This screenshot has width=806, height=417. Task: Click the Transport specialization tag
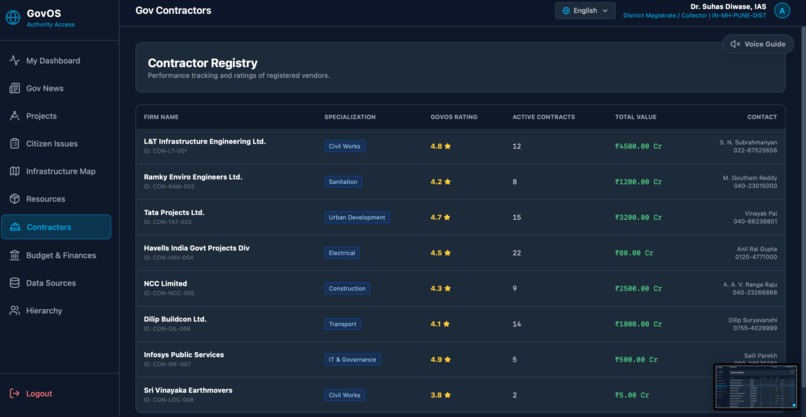pyautogui.click(x=342, y=324)
